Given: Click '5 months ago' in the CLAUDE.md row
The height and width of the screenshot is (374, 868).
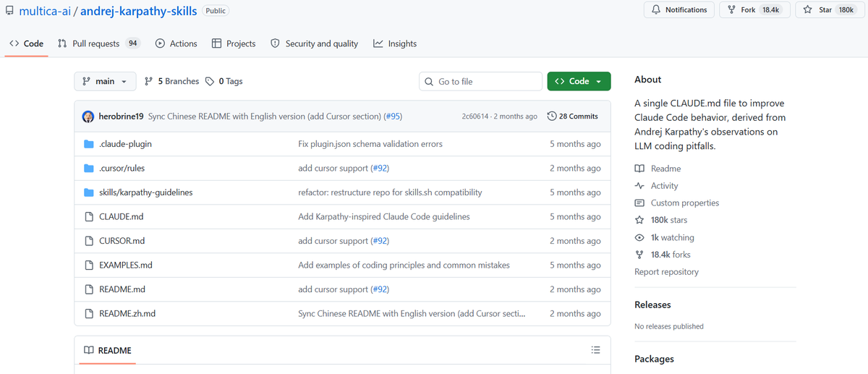Looking at the screenshot, I should [575, 216].
